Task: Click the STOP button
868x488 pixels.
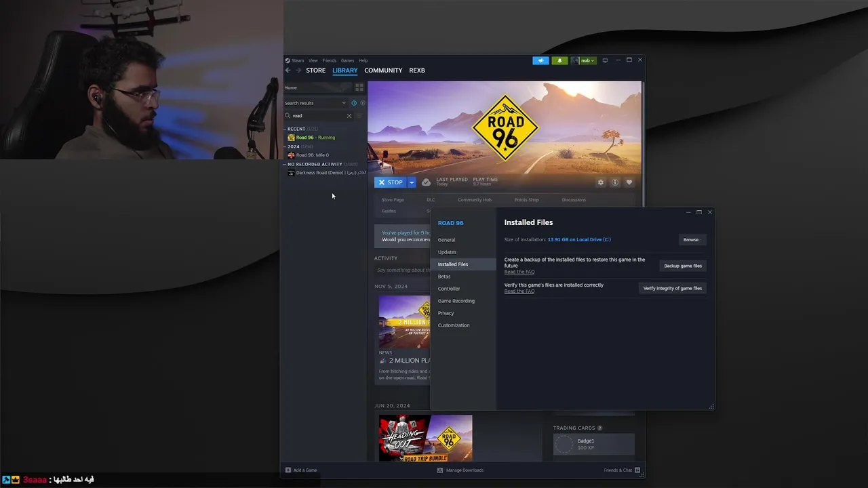Action: coord(391,182)
